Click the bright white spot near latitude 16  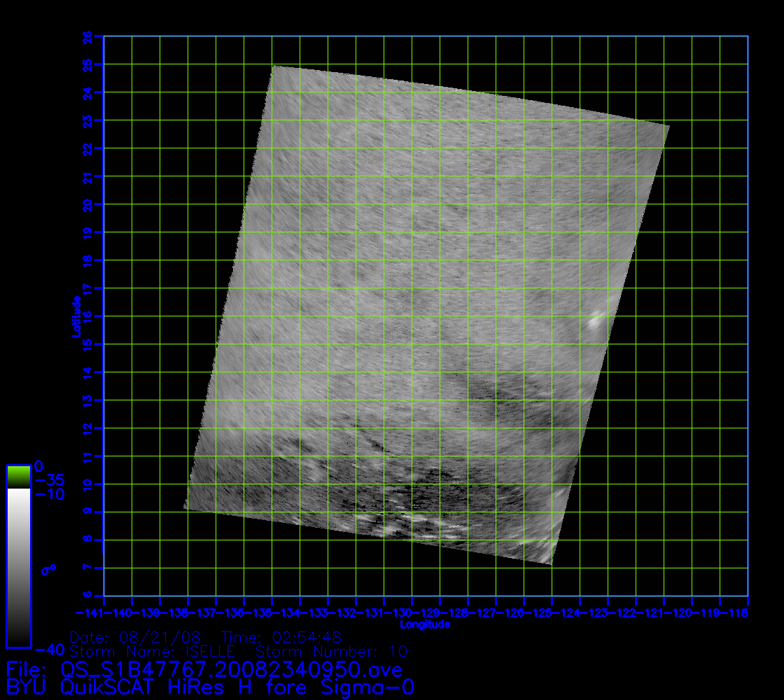pyautogui.click(x=596, y=321)
